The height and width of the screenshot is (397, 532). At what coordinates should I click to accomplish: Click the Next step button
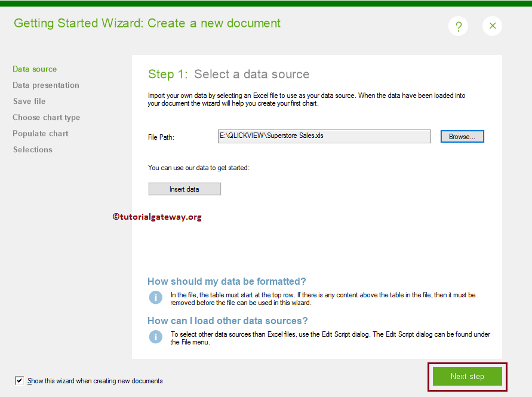467,377
